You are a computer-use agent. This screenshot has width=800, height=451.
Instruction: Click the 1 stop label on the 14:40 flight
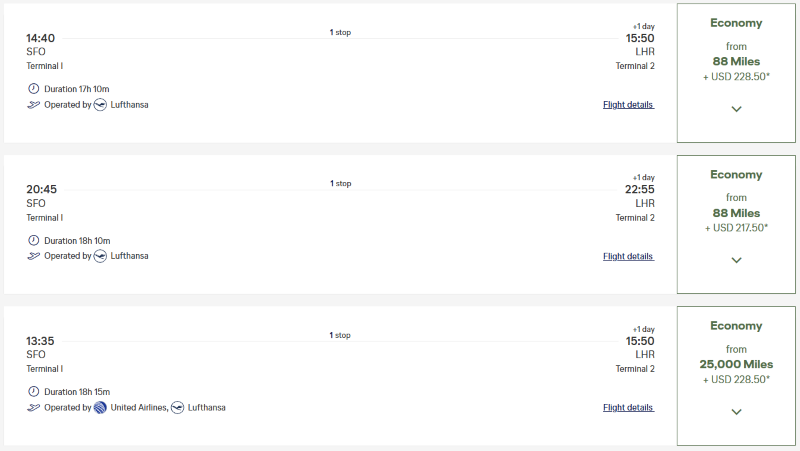(340, 32)
